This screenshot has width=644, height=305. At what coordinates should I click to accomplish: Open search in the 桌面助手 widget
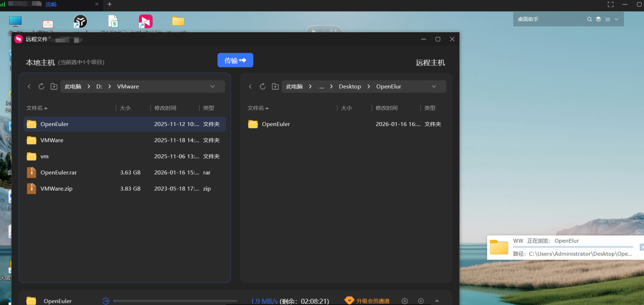coord(589,19)
